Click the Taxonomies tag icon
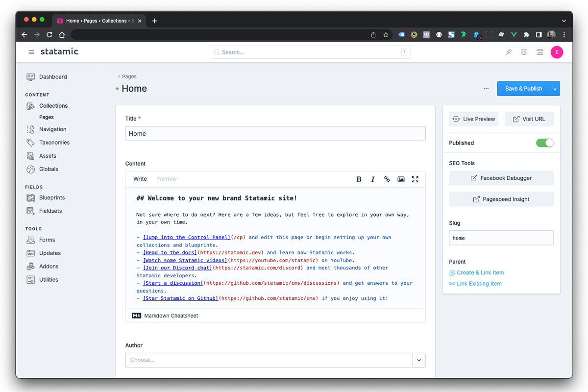 tap(30, 143)
